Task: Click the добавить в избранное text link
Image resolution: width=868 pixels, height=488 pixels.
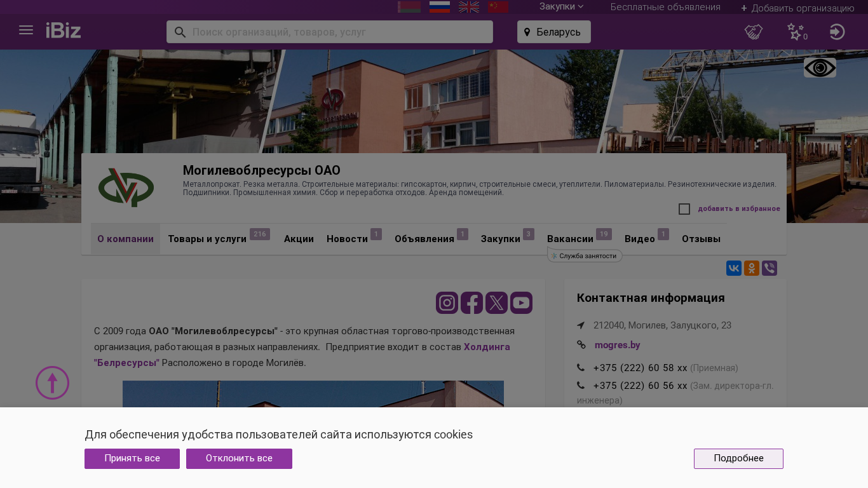Action: pos(739,208)
